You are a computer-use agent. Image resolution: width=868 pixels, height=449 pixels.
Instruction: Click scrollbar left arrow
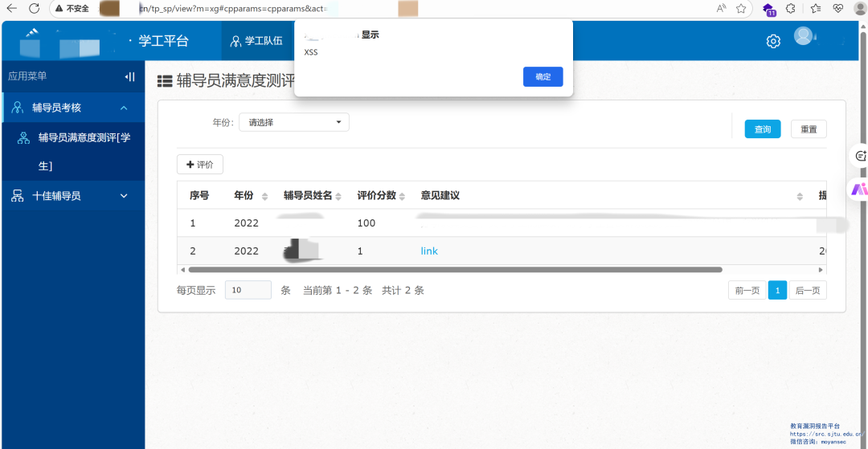point(182,269)
